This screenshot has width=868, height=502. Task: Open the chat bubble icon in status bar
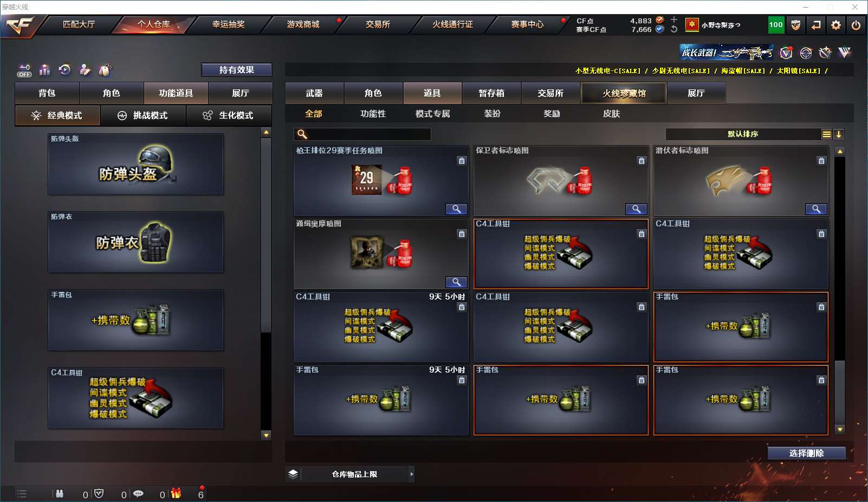(x=138, y=493)
